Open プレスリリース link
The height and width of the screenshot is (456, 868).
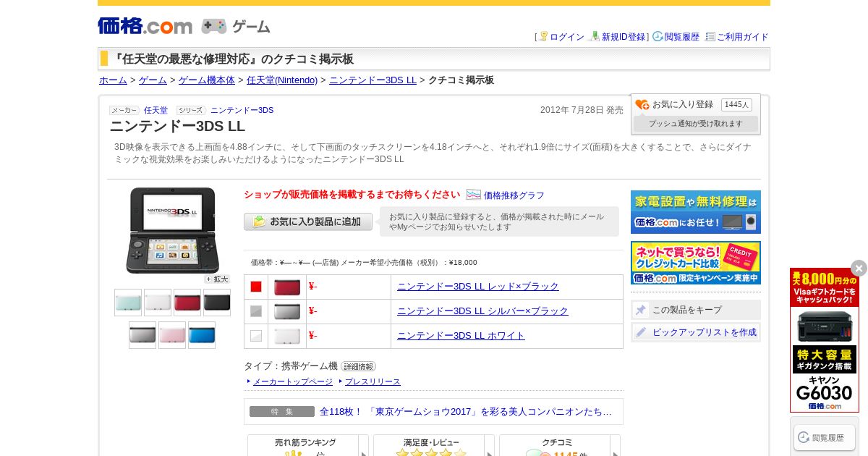(373, 381)
